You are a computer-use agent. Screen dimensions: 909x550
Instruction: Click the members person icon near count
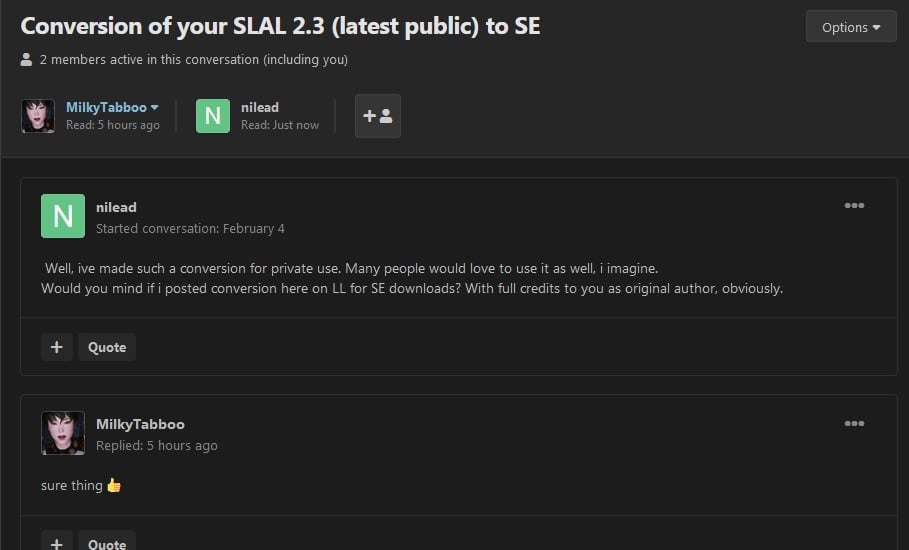click(x=26, y=59)
